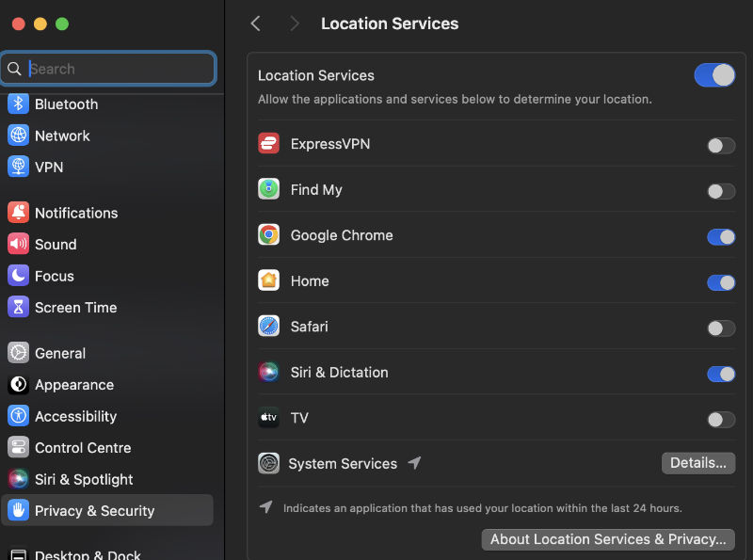Select the Notifications icon
Viewport: 753px width, 560px height.
[18, 213]
